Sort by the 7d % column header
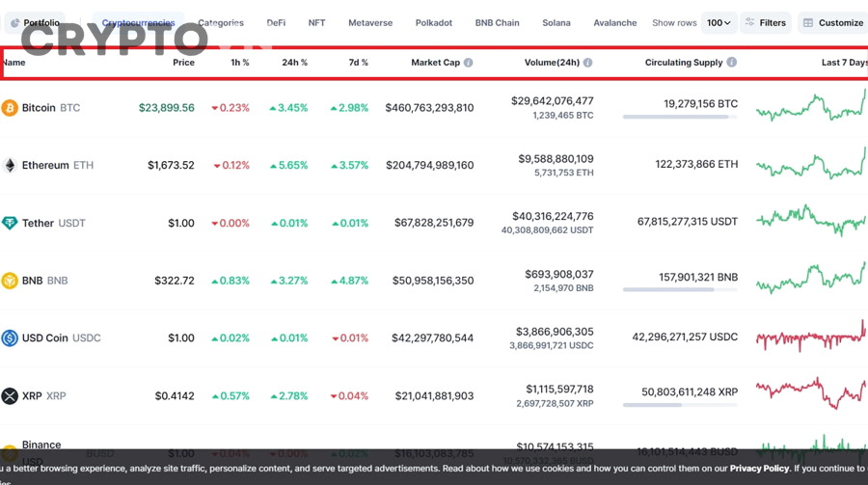Viewport: 868px width, 485px height. point(358,63)
